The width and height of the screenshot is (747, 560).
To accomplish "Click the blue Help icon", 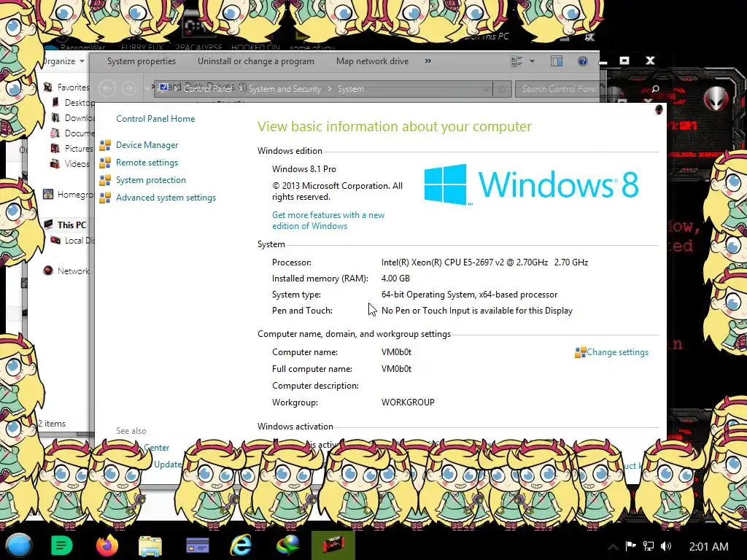I will [582, 61].
